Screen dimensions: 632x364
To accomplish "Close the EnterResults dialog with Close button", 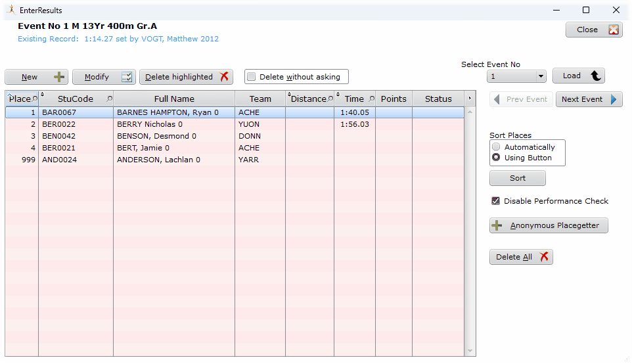I will point(594,30).
